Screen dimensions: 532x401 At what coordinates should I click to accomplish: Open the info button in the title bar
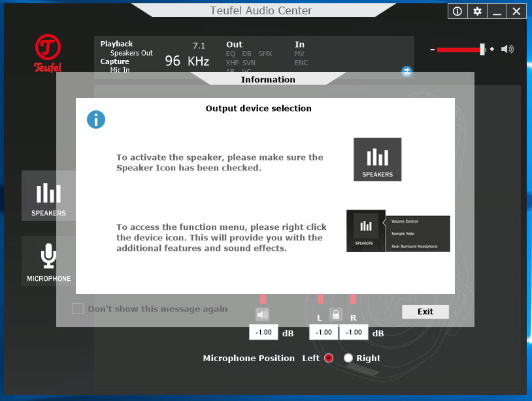coord(457,12)
